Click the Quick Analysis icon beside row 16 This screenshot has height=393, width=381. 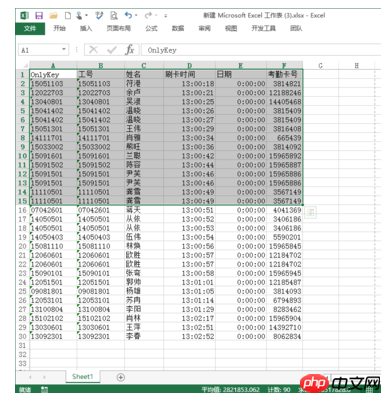pos(310,212)
